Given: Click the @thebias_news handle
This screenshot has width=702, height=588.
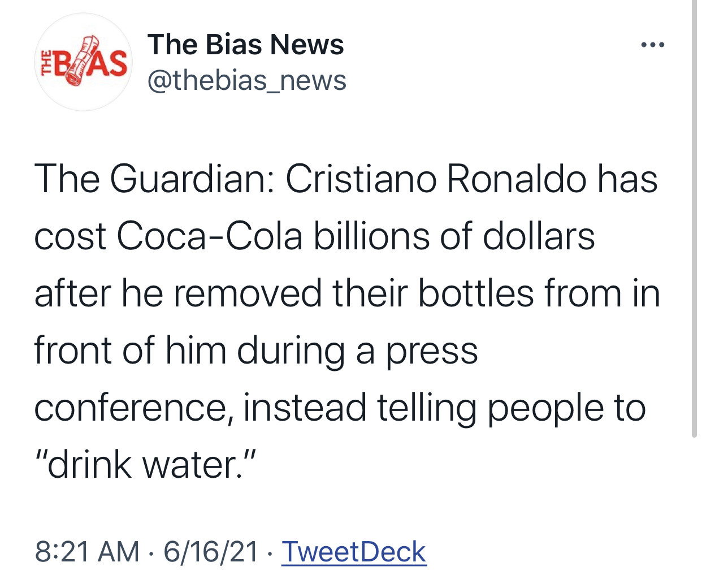Looking at the screenshot, I should click(x=246, y=80).
